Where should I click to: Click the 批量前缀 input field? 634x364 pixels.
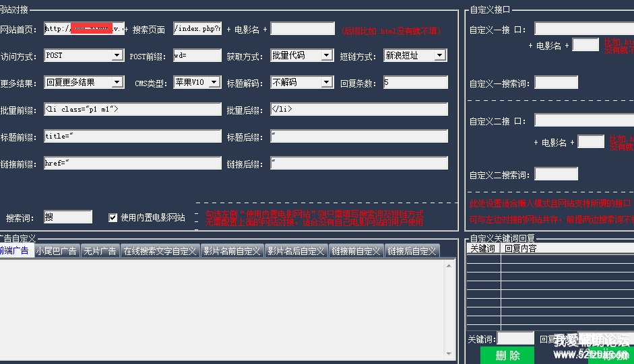133,109
